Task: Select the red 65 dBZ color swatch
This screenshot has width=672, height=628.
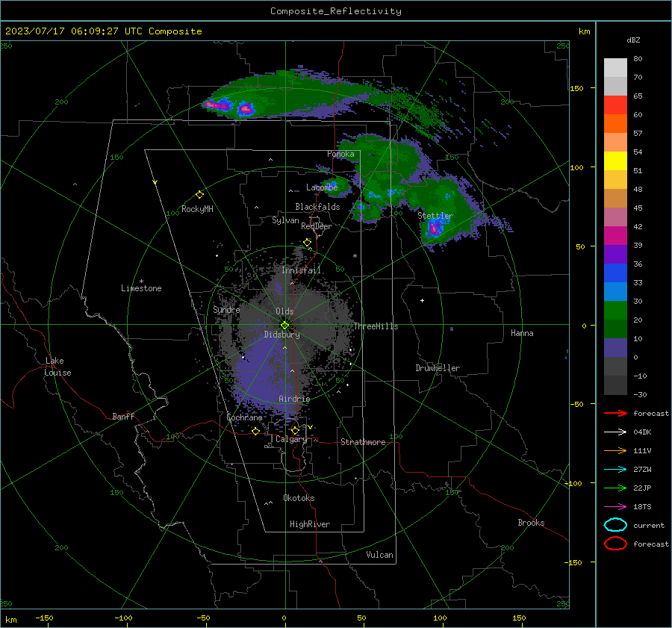Action: [x=615, y=105]
